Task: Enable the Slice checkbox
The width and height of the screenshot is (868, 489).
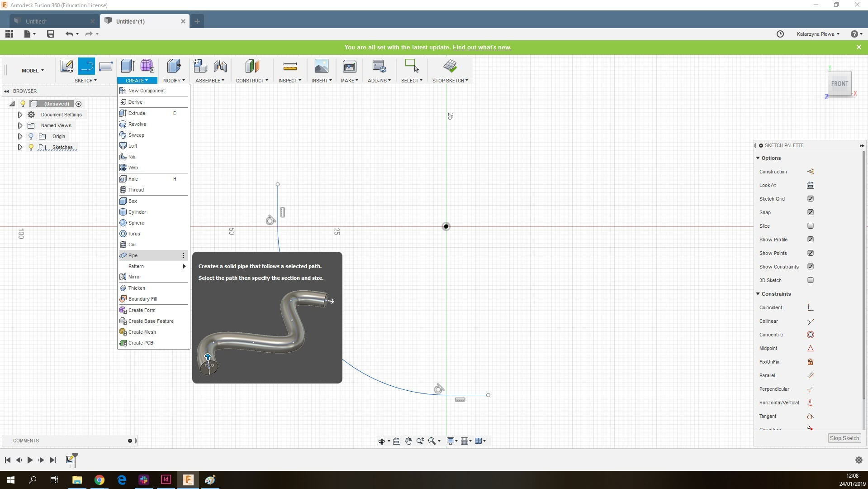Action: [811, 226]
